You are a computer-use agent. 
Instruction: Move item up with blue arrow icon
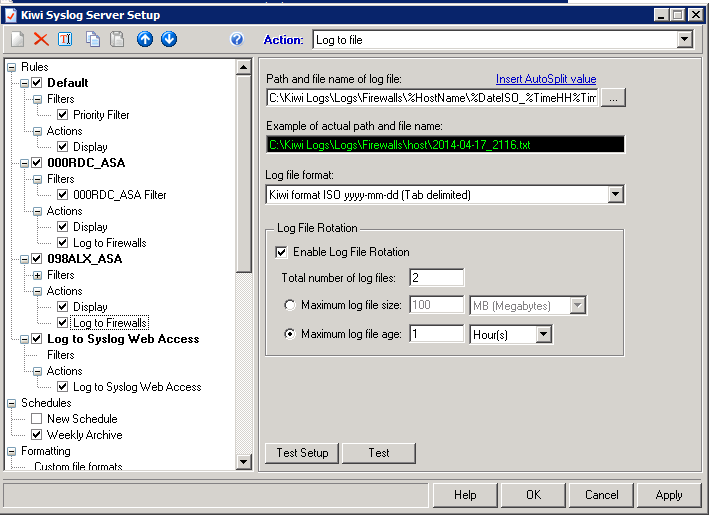[x=145, y=39]
